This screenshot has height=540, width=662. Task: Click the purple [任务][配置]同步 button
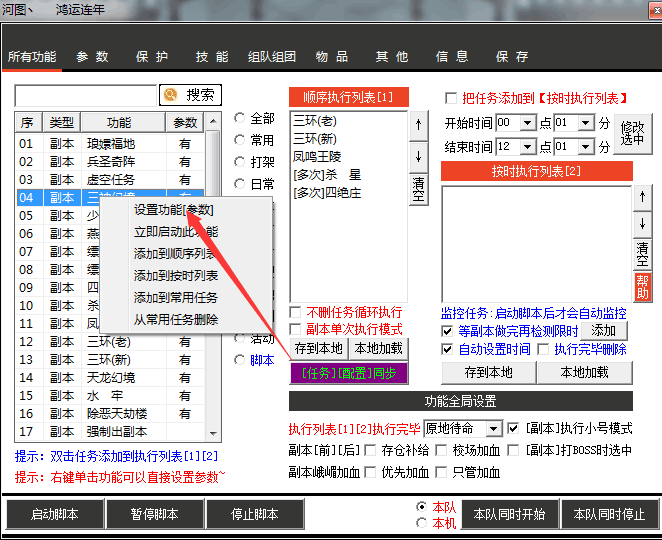point(349,373)
